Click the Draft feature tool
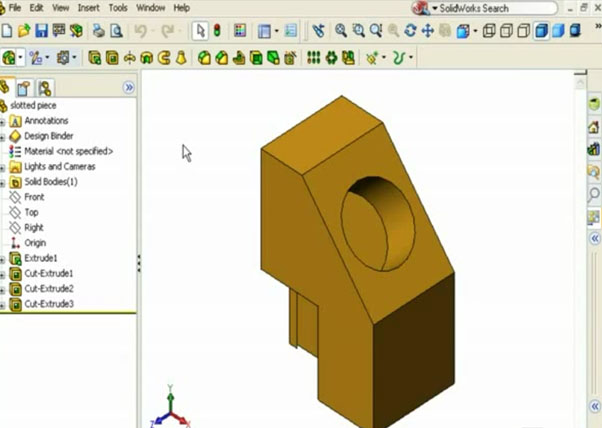 pos(273,58)
